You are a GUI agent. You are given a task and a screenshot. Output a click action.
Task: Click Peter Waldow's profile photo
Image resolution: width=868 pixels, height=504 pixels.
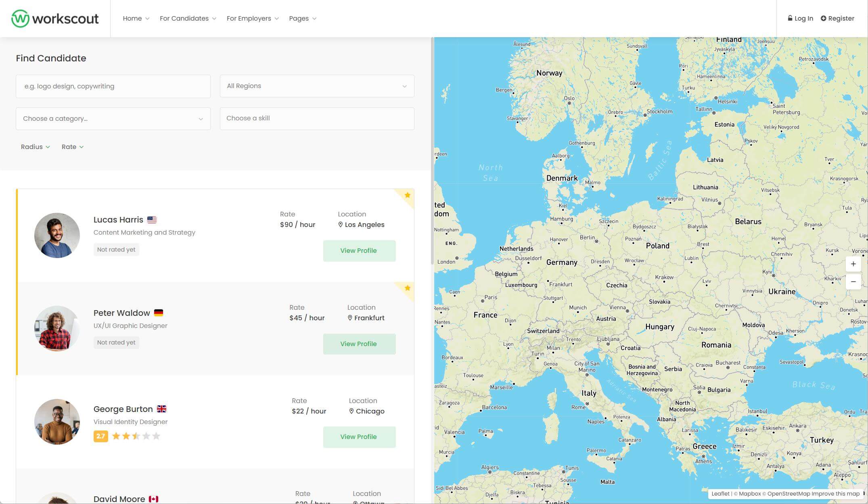click(x=57, y=328)
